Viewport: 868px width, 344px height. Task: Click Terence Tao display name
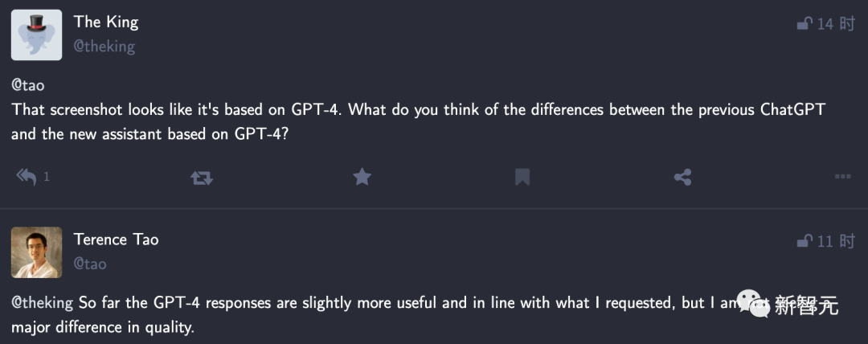117,240
